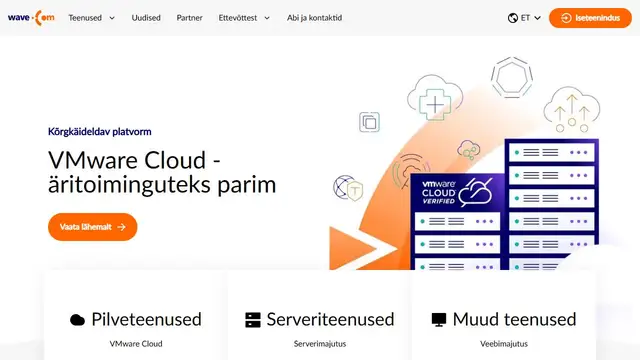Open the Muud teenused heading

pyautogui.click(x=514, y=319)
